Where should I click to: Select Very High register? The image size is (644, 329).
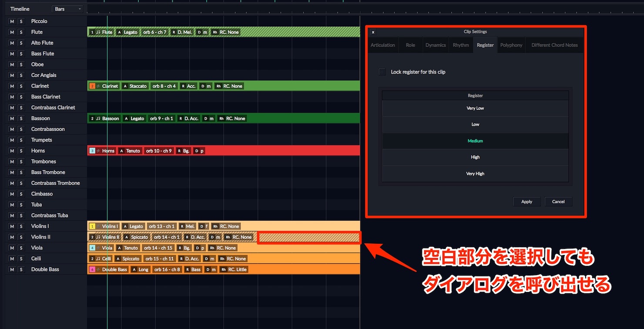[x=475, y=174]
